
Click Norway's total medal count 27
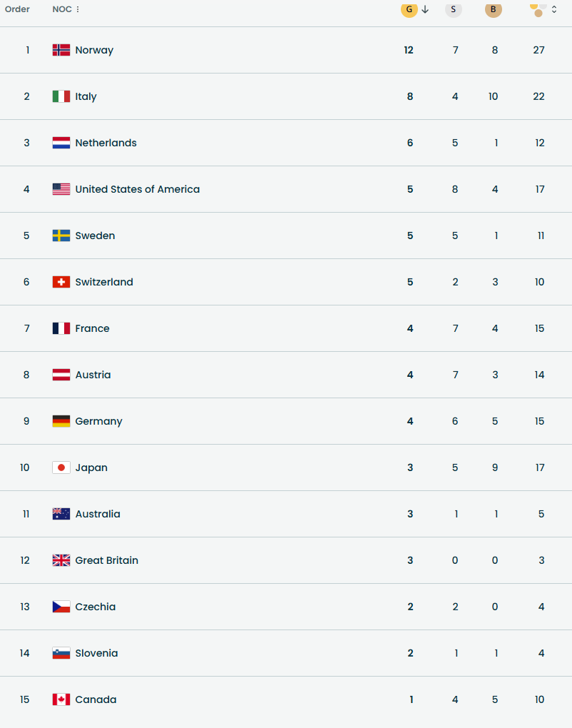click(x=538, y=50)
